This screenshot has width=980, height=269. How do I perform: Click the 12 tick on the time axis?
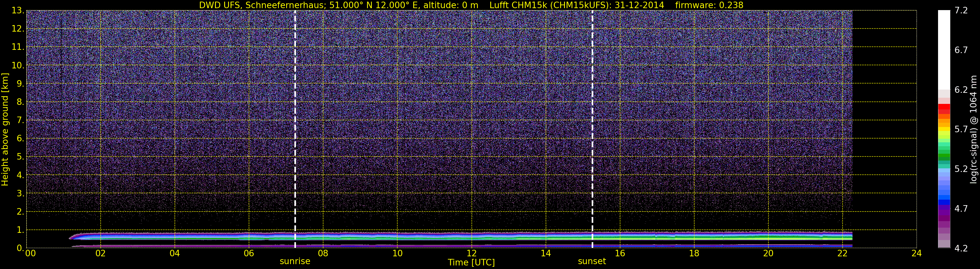(x=471, y=254)
